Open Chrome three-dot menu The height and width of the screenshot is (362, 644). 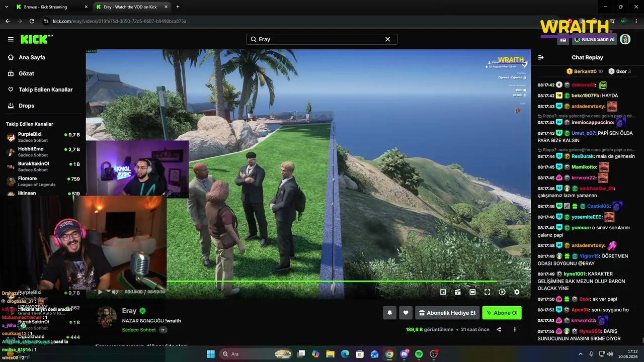[x=637, y=21]
